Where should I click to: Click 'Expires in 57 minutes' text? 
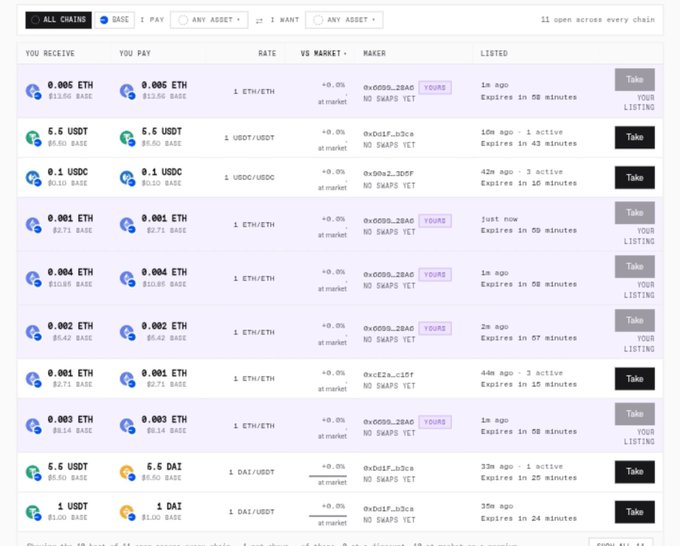click(x=529, y=338)
